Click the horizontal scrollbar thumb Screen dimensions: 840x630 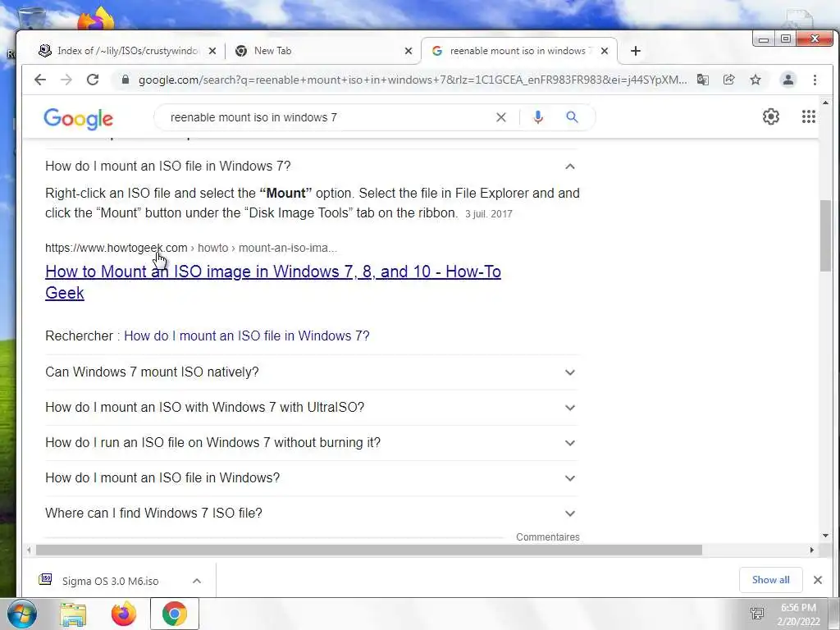click(x=368, y=550)
